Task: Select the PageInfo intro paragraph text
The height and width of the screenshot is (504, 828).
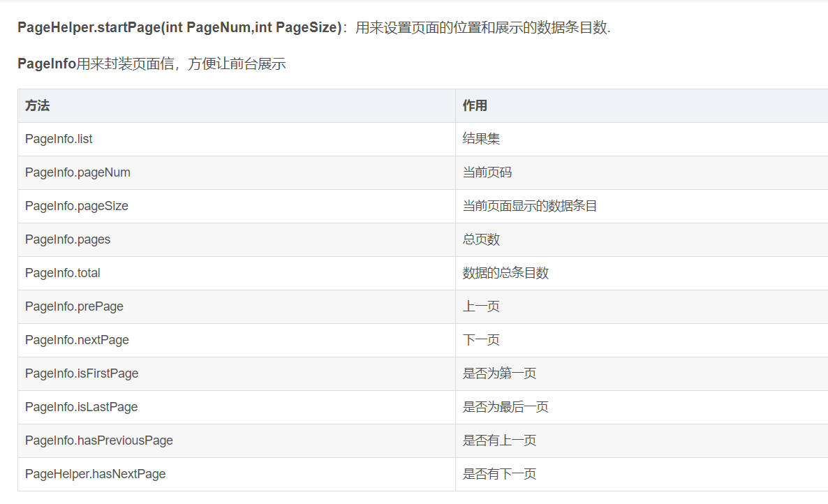Action: pos(151,64)
